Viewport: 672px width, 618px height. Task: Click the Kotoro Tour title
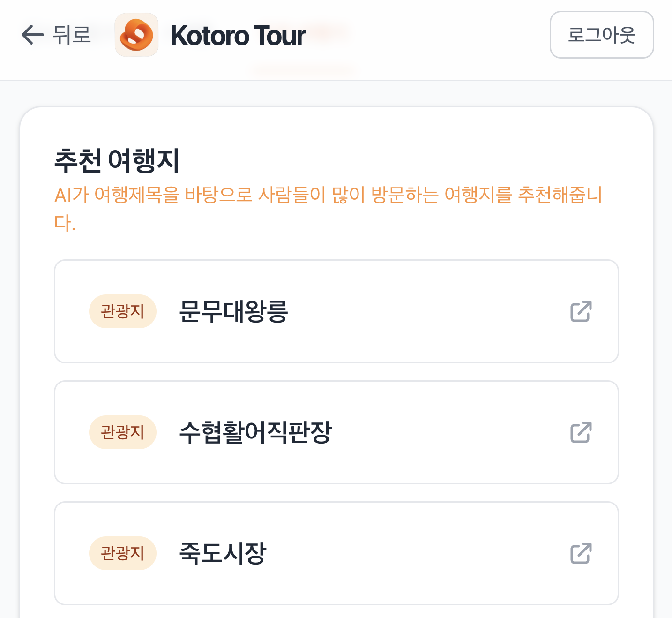238,36
